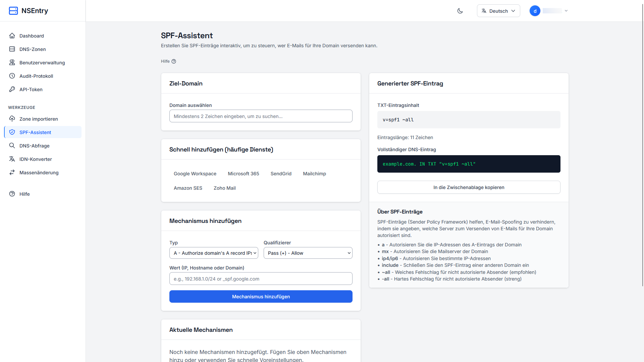The image size is (644, 362).
Task: Add Microsoft 365 preset
Action: (x=244, y=174)
